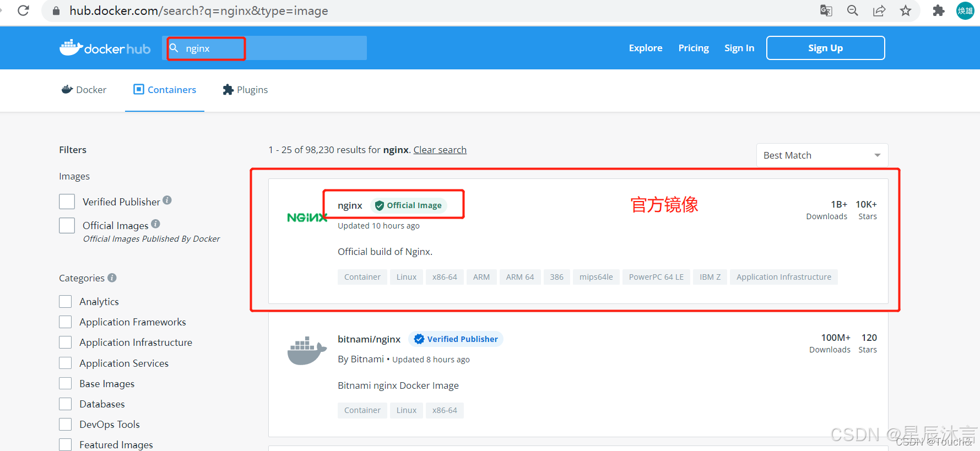Screen dimensions: 980x451
Task: Check the Featured Images category
Action: [x=66, y=444]
